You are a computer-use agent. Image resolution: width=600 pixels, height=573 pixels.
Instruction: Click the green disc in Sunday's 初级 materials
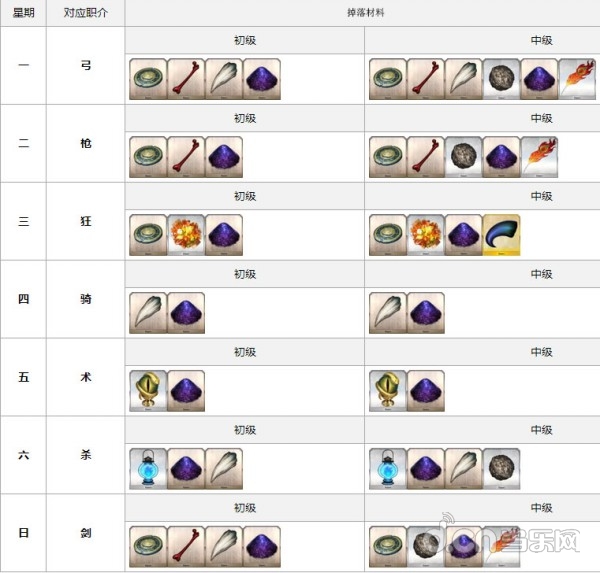[x=148, y=547]
